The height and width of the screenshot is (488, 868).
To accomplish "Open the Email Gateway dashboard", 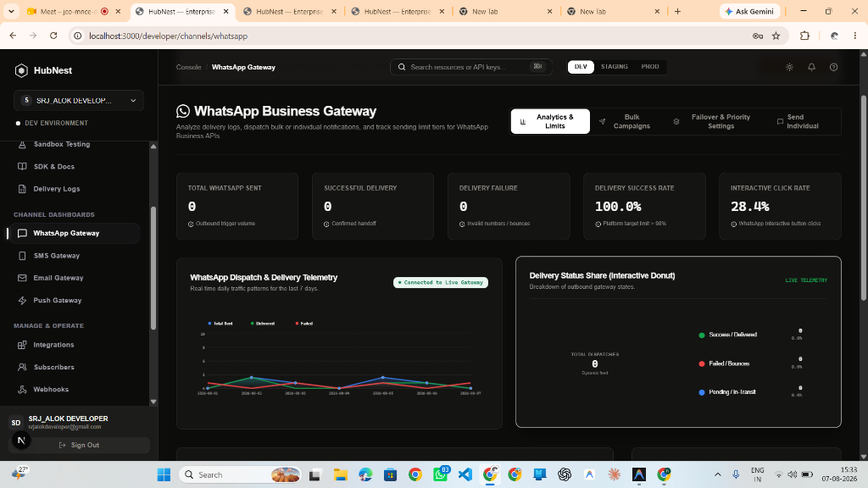I will [x=58, y=278].
